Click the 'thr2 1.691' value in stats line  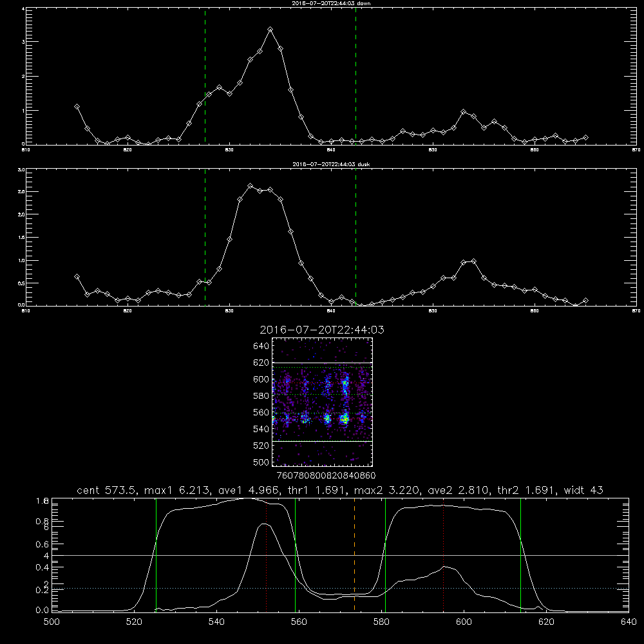526,490
